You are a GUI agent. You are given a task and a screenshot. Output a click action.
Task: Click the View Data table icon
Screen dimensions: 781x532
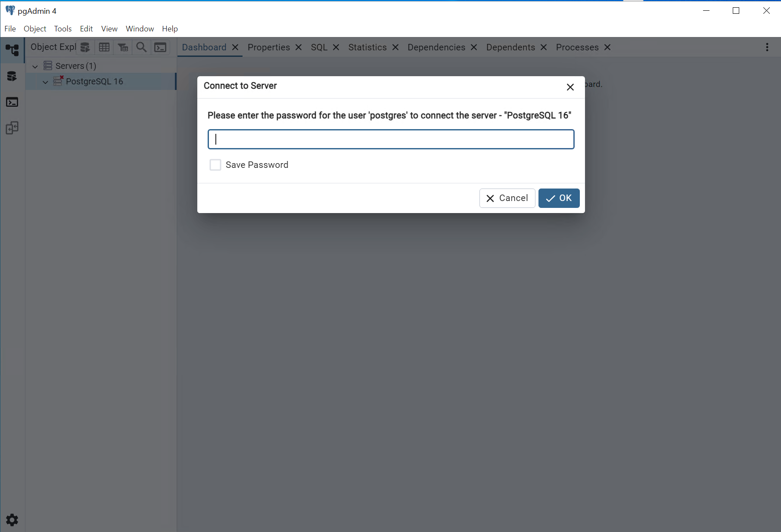(104, 47)
